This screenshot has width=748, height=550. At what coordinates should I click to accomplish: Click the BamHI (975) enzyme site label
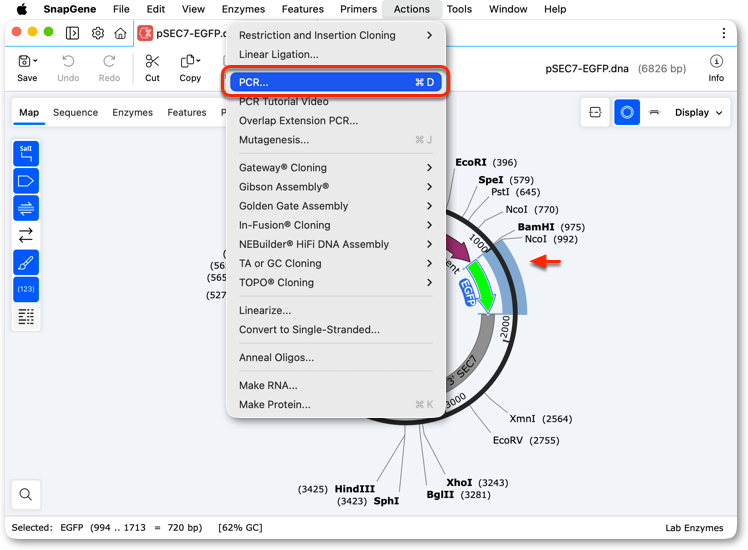pyautogui.click(x=551, y=227)
